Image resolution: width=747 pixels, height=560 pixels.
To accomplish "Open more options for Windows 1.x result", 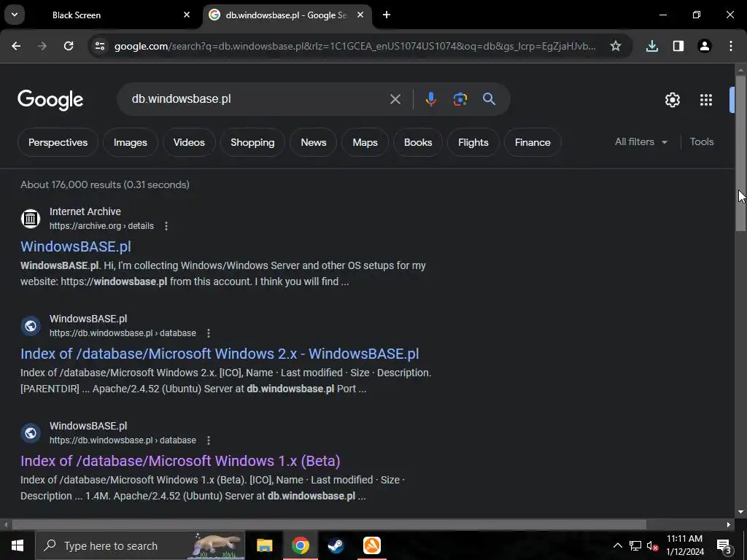I will coord(208,440).
